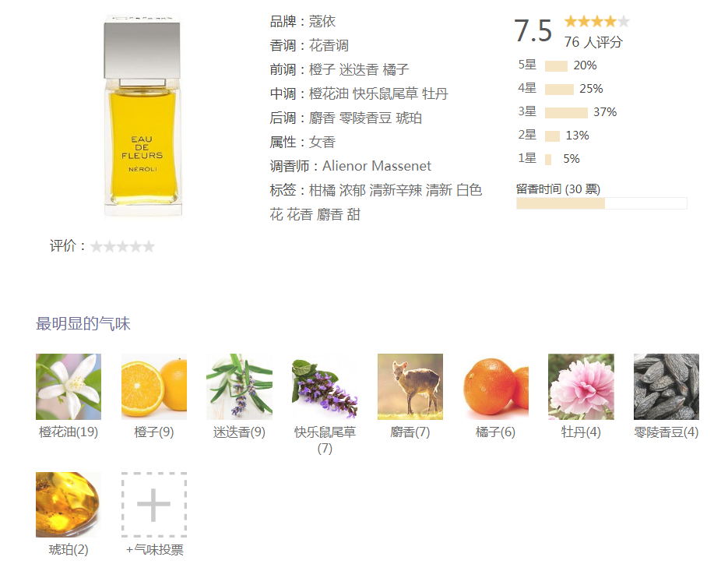Rate three stars in the 评价 row
Screen dimensions: 728x564
[122, 246]
